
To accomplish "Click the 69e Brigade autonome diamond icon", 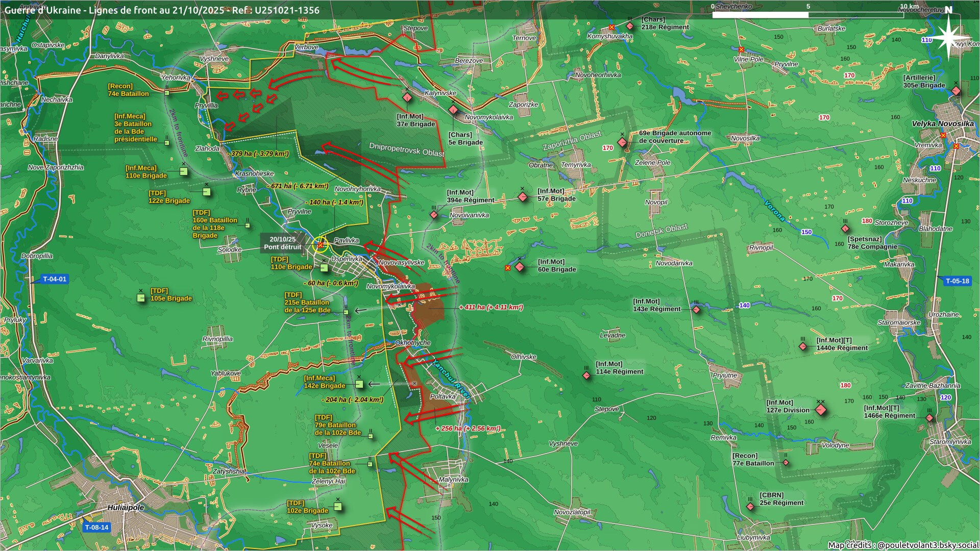I will (622, 142).
